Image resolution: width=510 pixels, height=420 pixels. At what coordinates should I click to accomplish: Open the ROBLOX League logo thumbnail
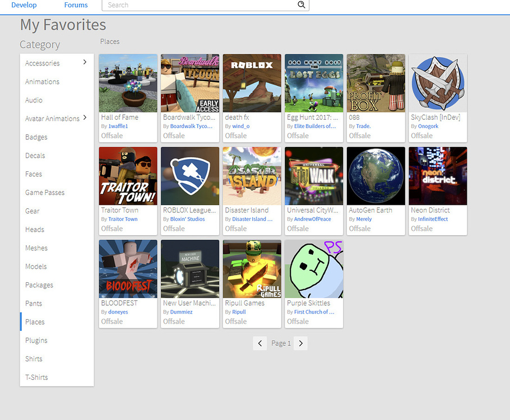pos(190,176)
